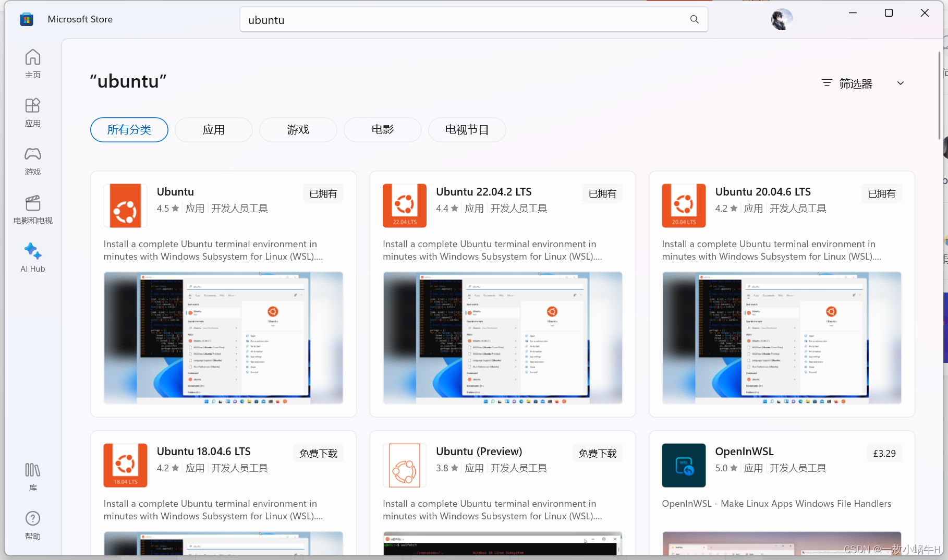This screenshot has height=560, width=948.
Task: Select the TV shows (电视节目) filter tab
Action: (x=467, y=130)
